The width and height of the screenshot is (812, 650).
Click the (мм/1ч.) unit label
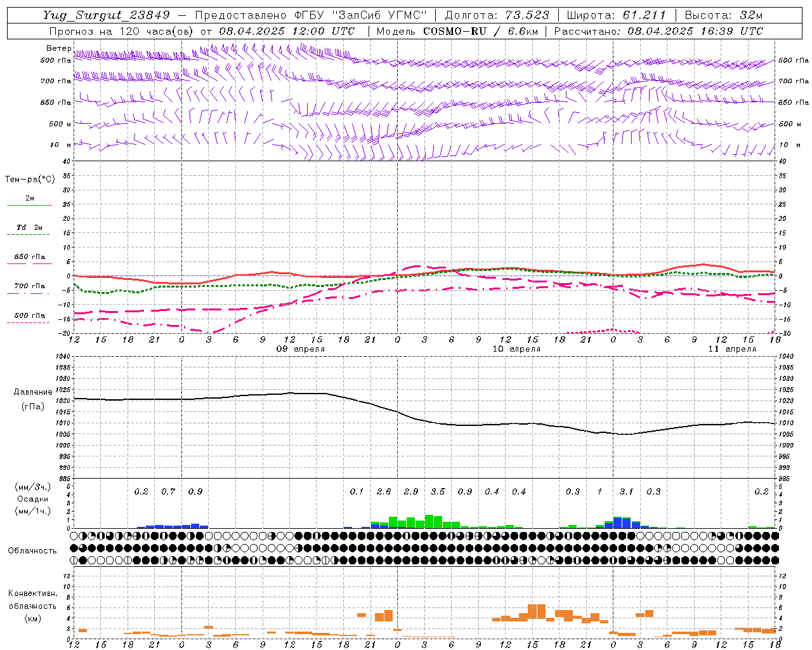32,510
